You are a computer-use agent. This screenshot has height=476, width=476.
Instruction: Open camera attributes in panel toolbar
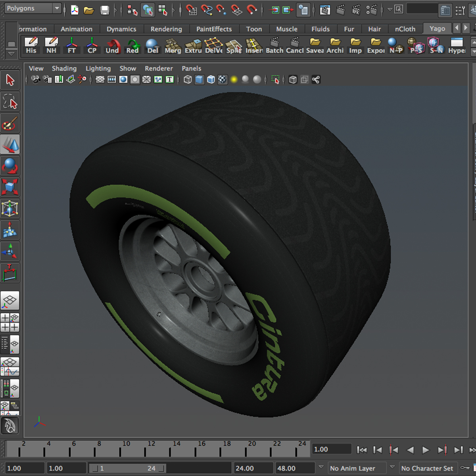tap(48, 80)
